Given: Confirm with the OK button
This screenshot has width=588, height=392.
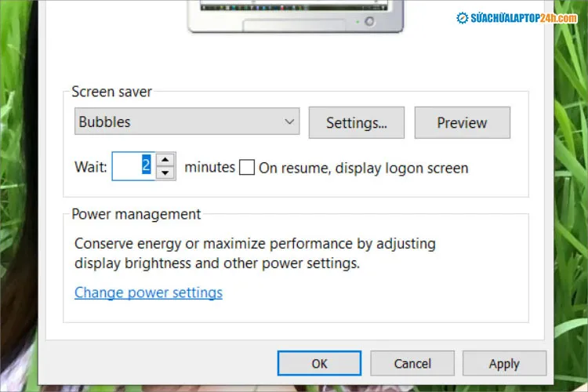Looking at the screenshot, I should tap(319, 363).
